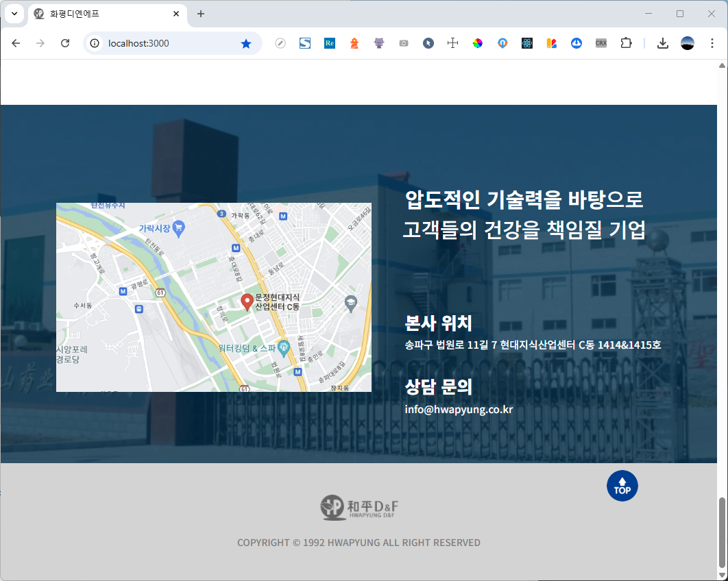Close the 화평디엔에프 tab
Viewport: 728px width, 581px height.
click(176, 14)
